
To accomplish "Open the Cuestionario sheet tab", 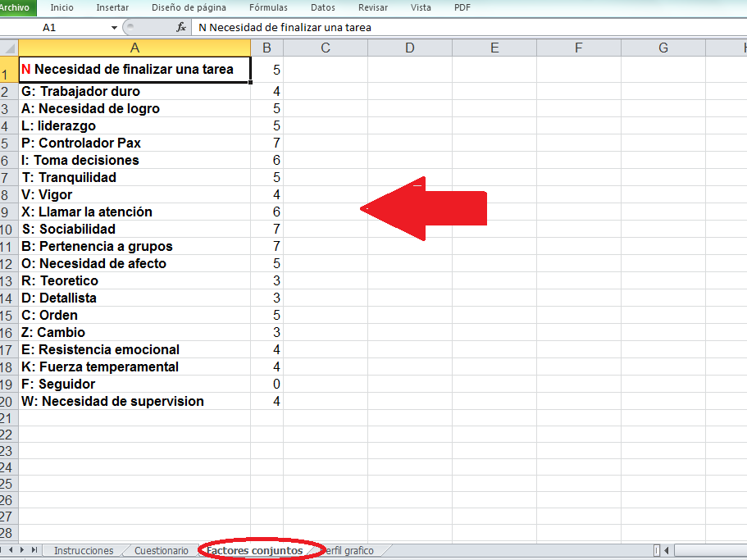I will (161, 550).
